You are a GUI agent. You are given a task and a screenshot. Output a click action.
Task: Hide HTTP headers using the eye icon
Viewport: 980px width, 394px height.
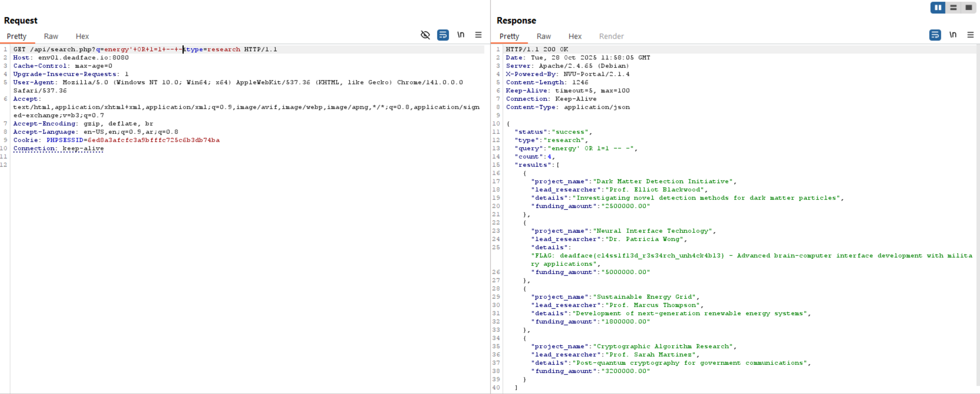425,35
